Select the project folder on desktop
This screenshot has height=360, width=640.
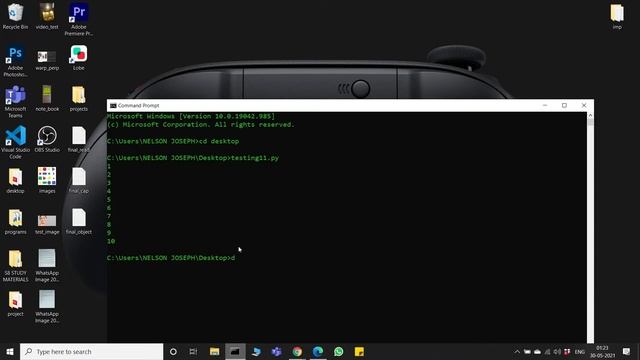point(16,304)
